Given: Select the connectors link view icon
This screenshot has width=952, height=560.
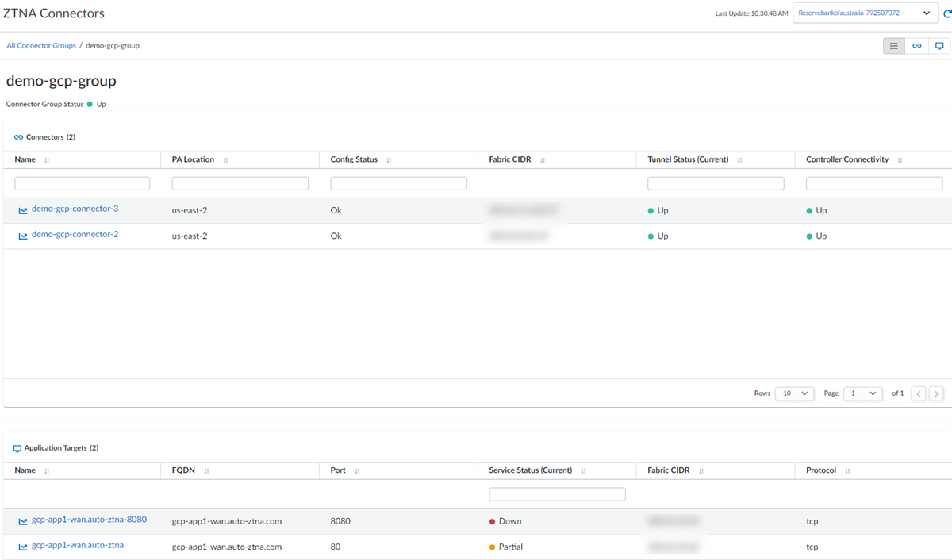Looking at the screenshot, I should 916,46.
